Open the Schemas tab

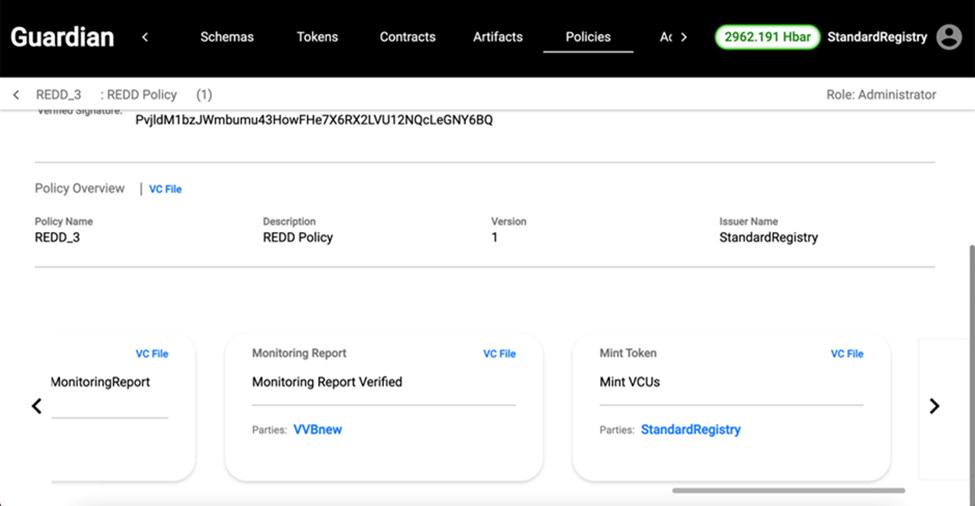coord(227,37)
